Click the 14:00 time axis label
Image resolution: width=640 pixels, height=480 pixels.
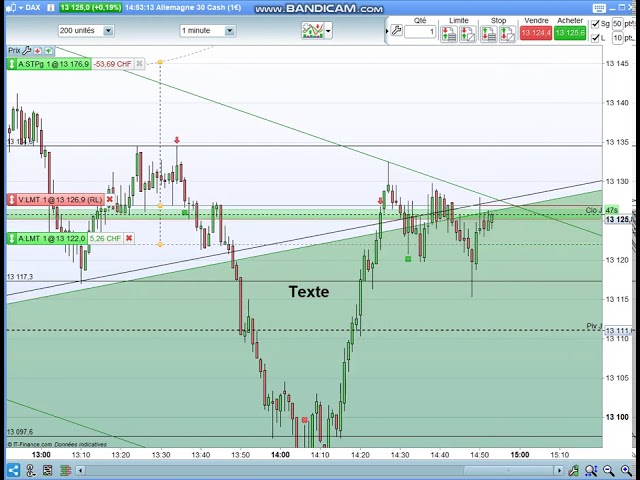[280, 454]
